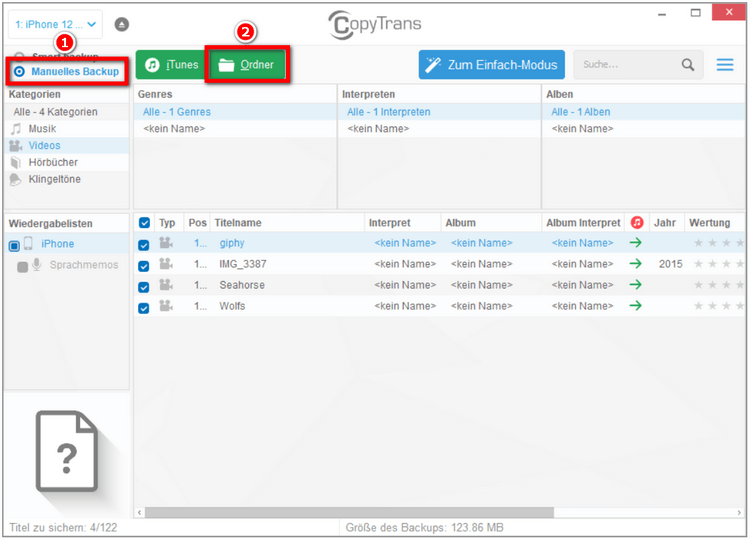Open the hamburger menu icon
The width and height of the screenshot is (750, 540).
[725, 65]
